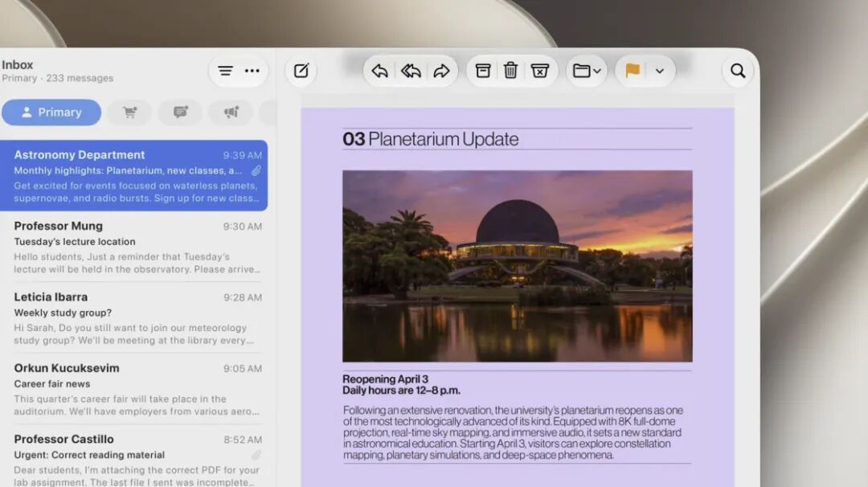Image resolution: width=868 pixels, height=487 pixels.
Task: Click the "Daily hours are 12–8 p.m." line
Action: 401,390
